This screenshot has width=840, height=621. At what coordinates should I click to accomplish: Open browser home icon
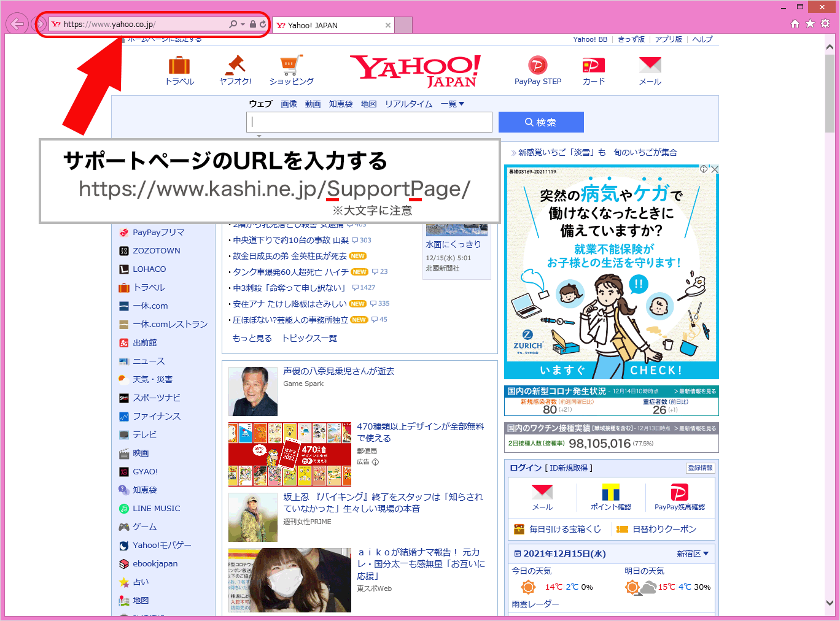coord(795,24)
